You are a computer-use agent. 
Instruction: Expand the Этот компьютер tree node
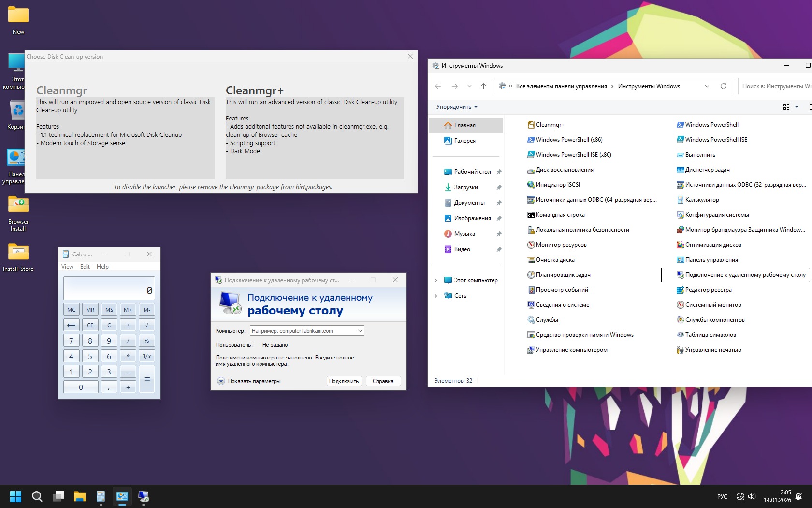tap(435, 280)
